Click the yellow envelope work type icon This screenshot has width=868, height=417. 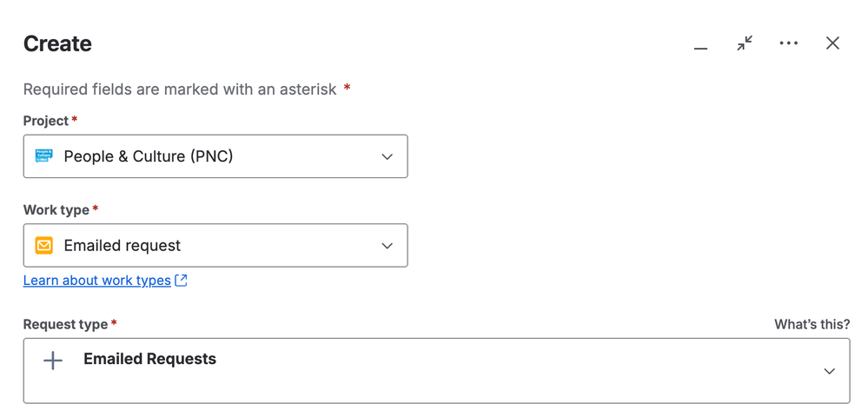(43, 246)
